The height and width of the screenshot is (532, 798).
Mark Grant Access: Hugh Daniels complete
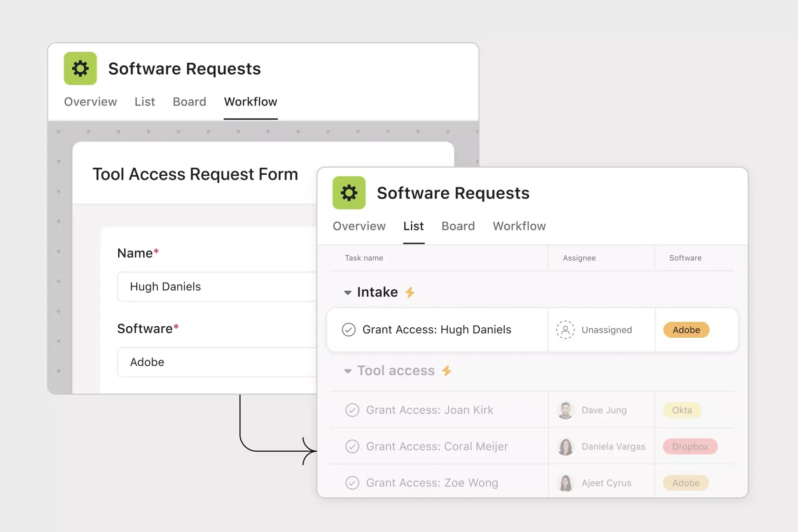pos(349,329)
